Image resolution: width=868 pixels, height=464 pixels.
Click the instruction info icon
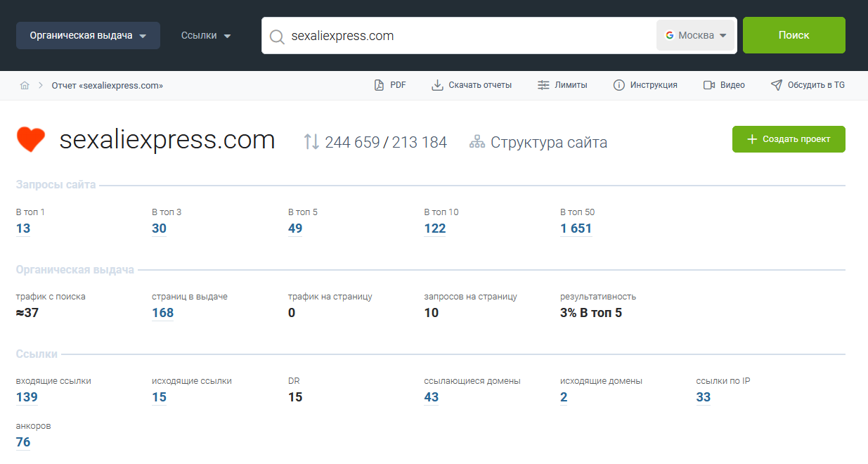pos(619,85)
